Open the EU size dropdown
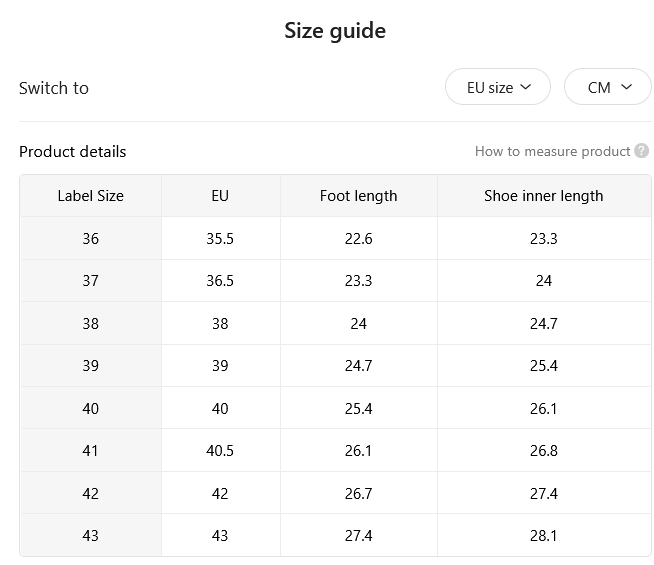 click(x=498, y=87)
